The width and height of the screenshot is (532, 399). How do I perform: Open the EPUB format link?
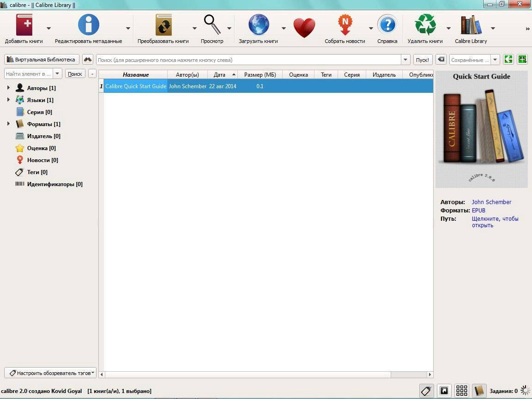[x=478, y=211]
